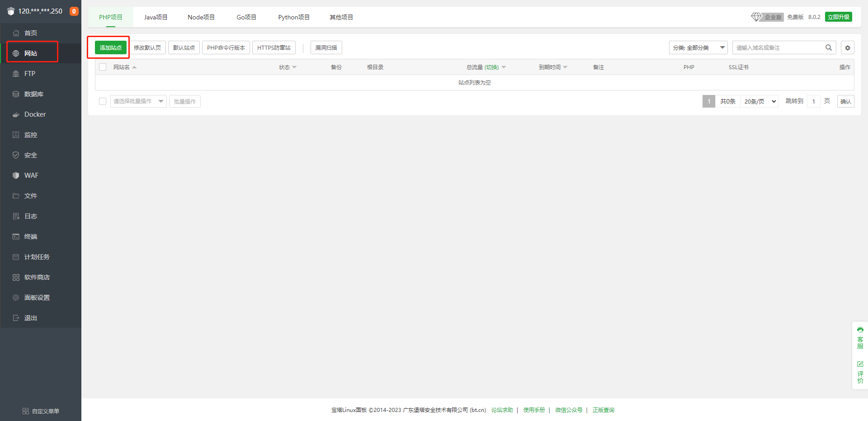Viewport: 868px width, 421px height.
Task: Click the database icon beside 数据库
Action: 16,94
